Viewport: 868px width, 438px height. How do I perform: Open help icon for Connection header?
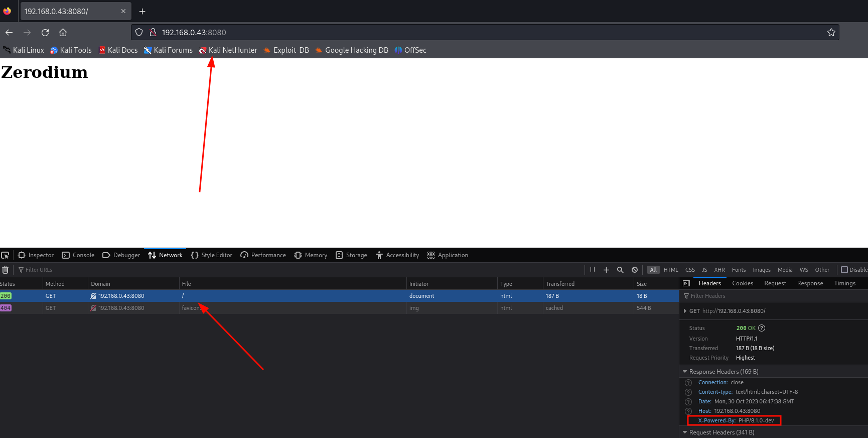pyautogui.click(x=688, y=383)
